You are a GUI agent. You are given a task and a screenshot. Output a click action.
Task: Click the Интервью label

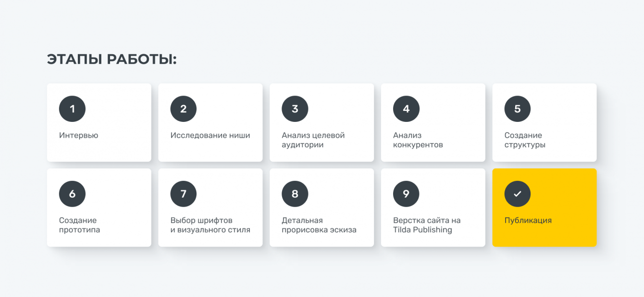(78, 135)
